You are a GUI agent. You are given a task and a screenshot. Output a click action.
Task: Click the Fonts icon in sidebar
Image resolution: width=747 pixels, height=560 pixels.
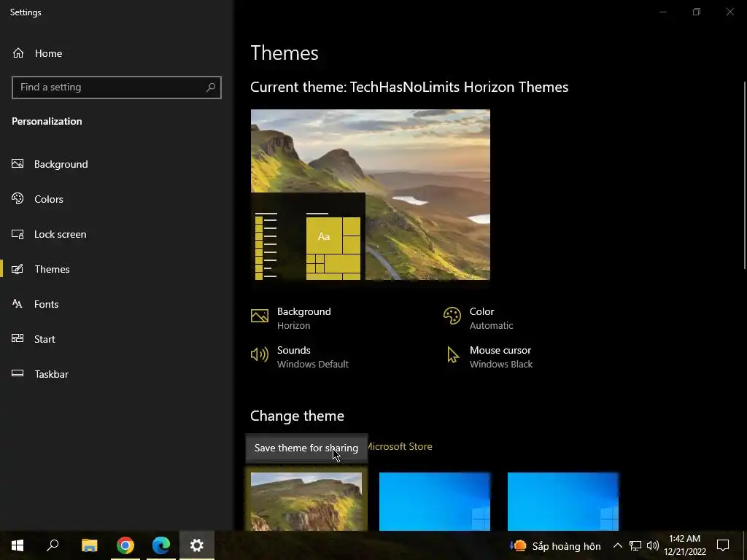18,304
